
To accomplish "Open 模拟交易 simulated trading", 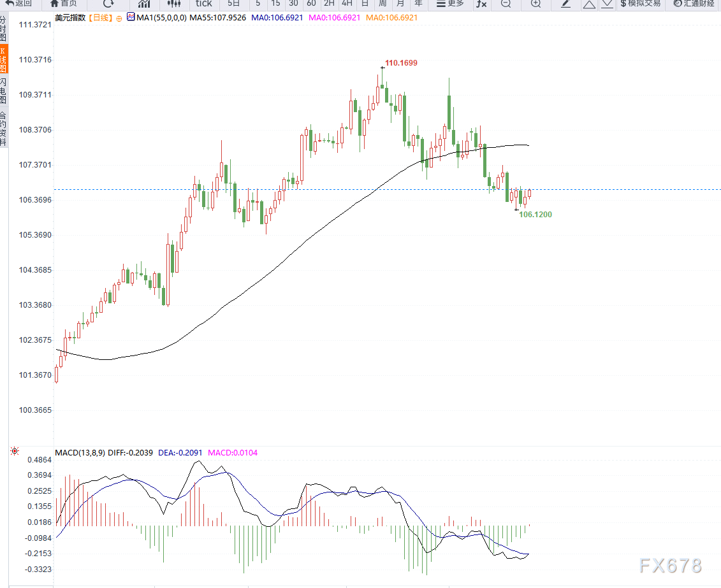I will pos(641,4).
